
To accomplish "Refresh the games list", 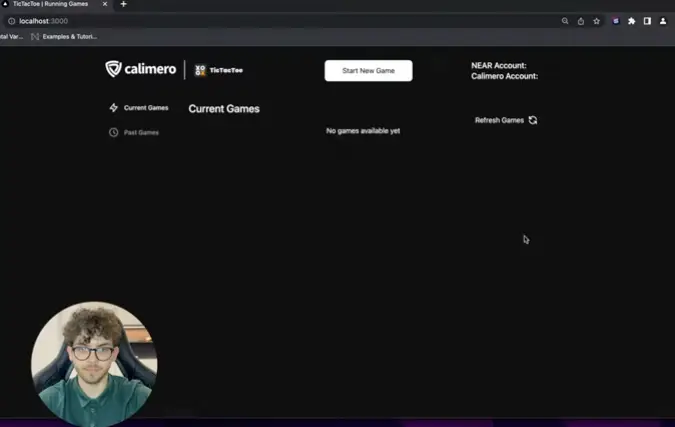I will (506, 120).
